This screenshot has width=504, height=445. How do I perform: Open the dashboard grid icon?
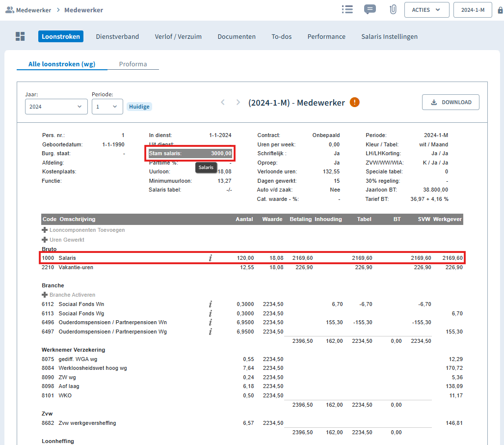(20, 36)
